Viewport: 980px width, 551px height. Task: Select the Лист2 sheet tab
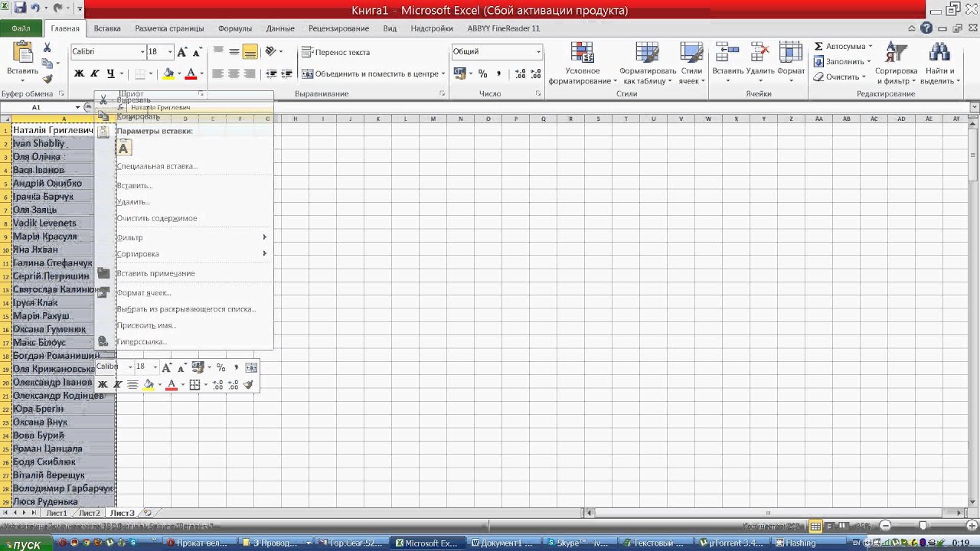(x=90, y=513)
